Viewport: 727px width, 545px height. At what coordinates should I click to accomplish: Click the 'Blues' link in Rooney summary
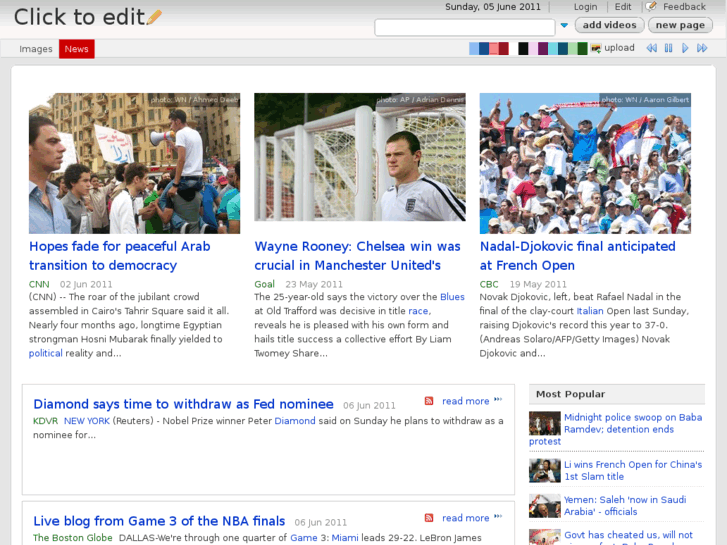pos(452,297)
